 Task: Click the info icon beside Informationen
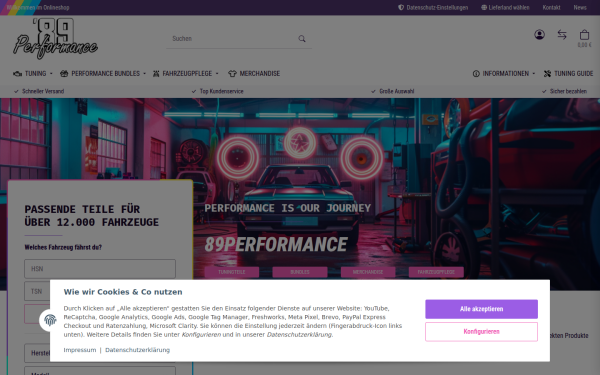[476, 73]
